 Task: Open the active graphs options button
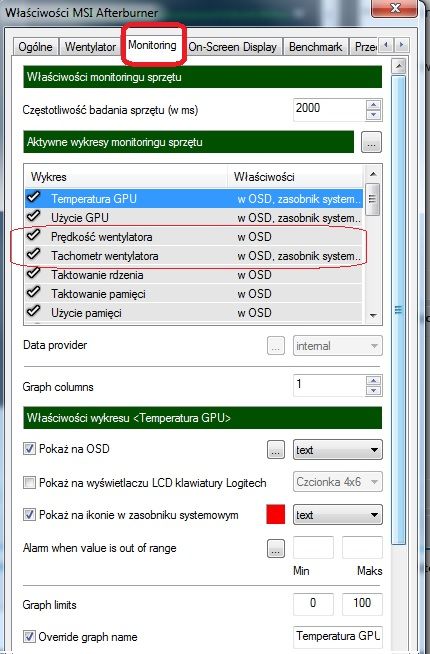[x=371, y=143]
